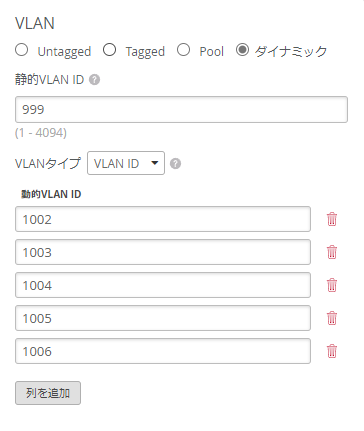Click trash icon beside VLAN 1004
The width and height of the screenshot is (364, 431).
tap(332, 285)
